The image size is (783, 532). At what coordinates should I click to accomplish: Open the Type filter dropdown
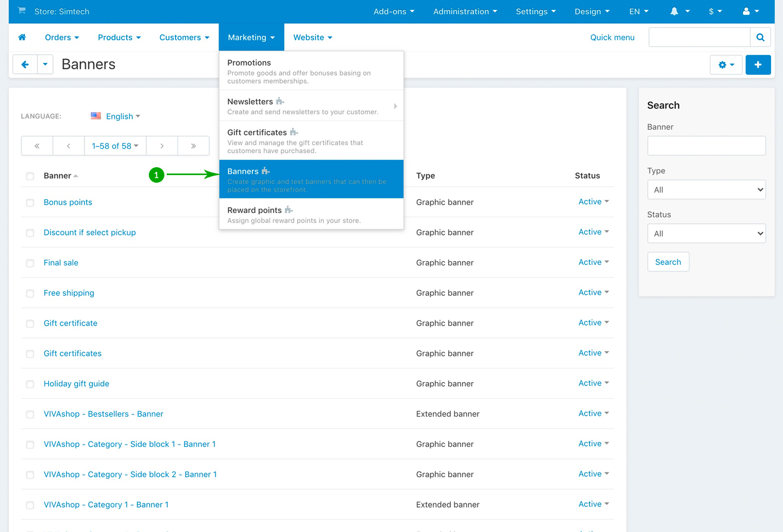[x=706, y=190]
